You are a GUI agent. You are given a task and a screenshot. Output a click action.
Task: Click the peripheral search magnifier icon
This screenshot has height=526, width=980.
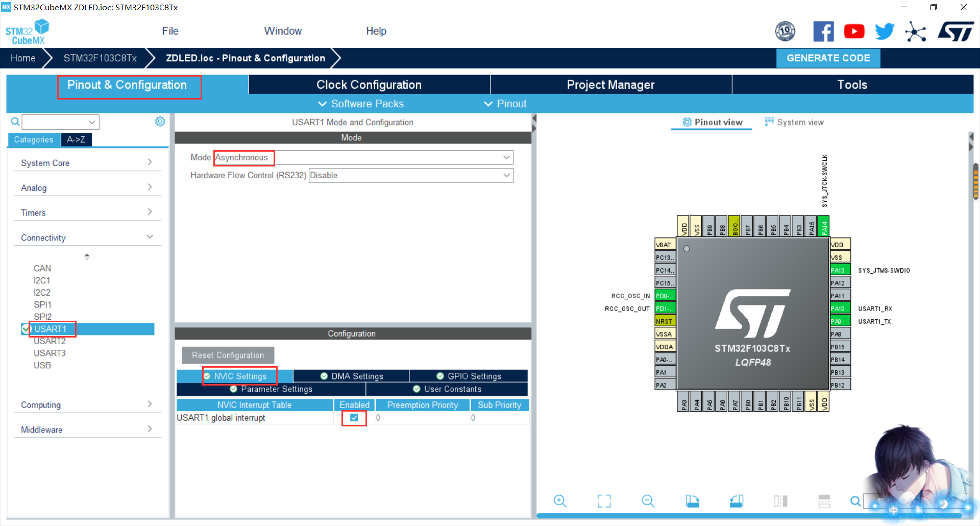coord(15,122)
